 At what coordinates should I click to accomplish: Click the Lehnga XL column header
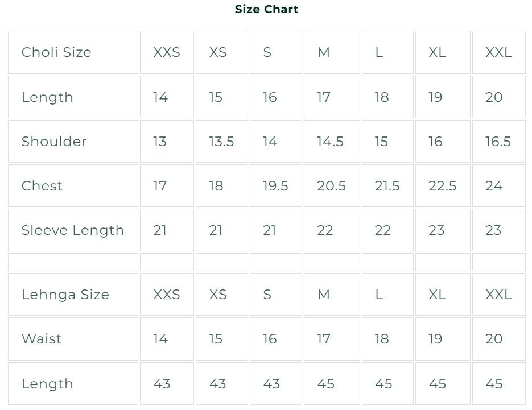point(443,295)
